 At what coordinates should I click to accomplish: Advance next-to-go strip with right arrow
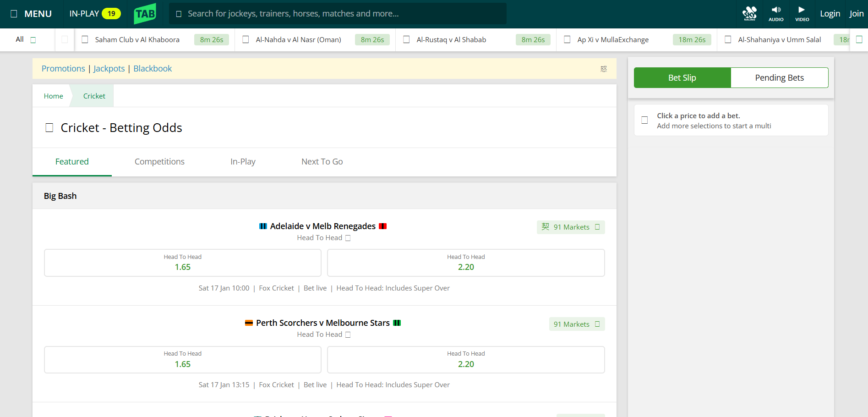pos(859,40)
